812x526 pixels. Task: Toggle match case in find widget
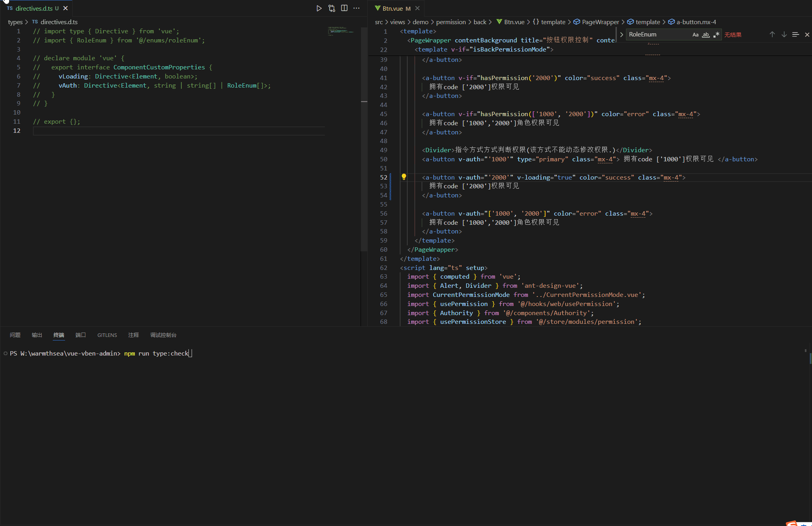pos(695,35)
